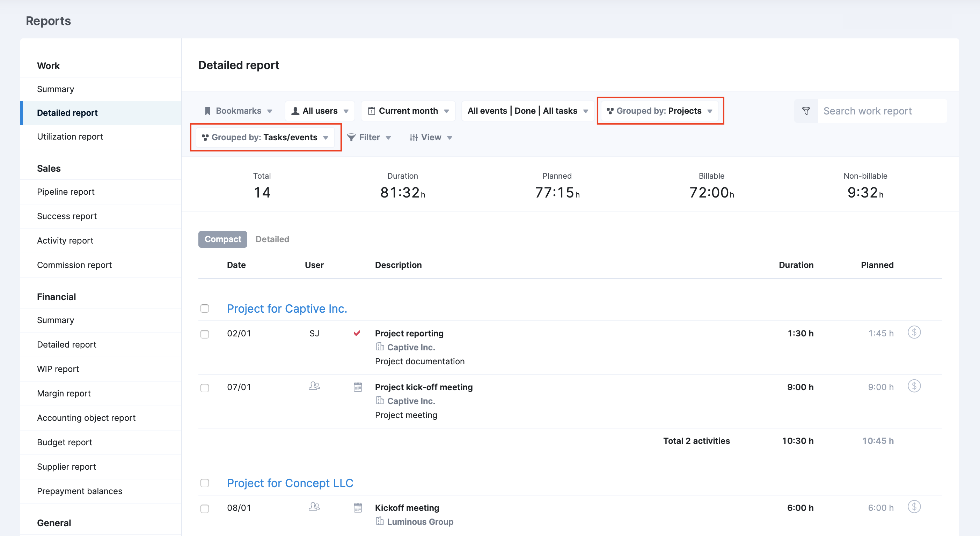Open All events | Done | All tasks dropdown
Viewport: 980px width, 536px height.
coord(528,111)
